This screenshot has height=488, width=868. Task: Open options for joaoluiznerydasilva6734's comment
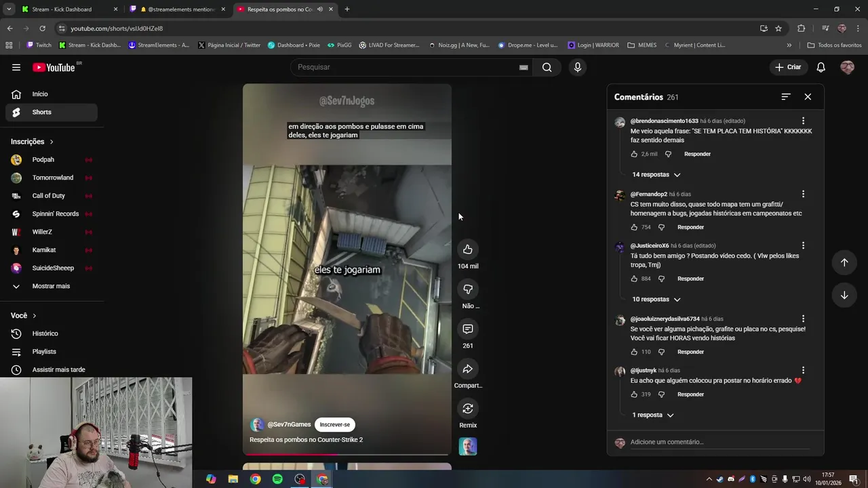click(803, 319)
